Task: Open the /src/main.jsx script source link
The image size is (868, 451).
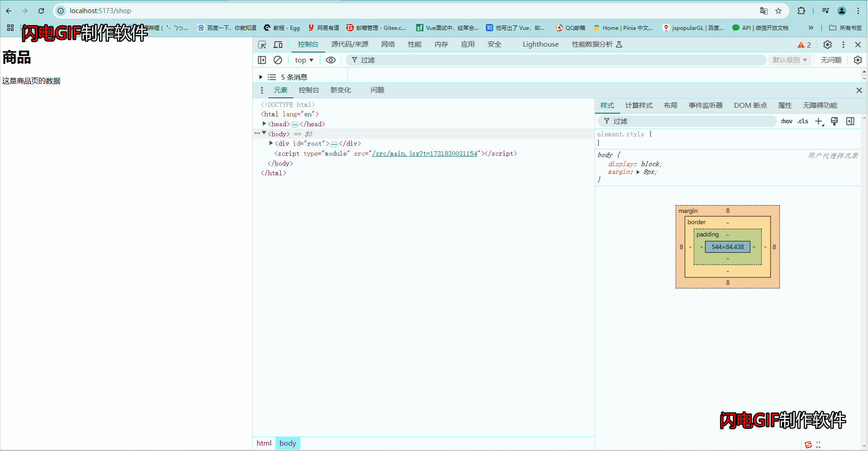Action: click(425, 154)
